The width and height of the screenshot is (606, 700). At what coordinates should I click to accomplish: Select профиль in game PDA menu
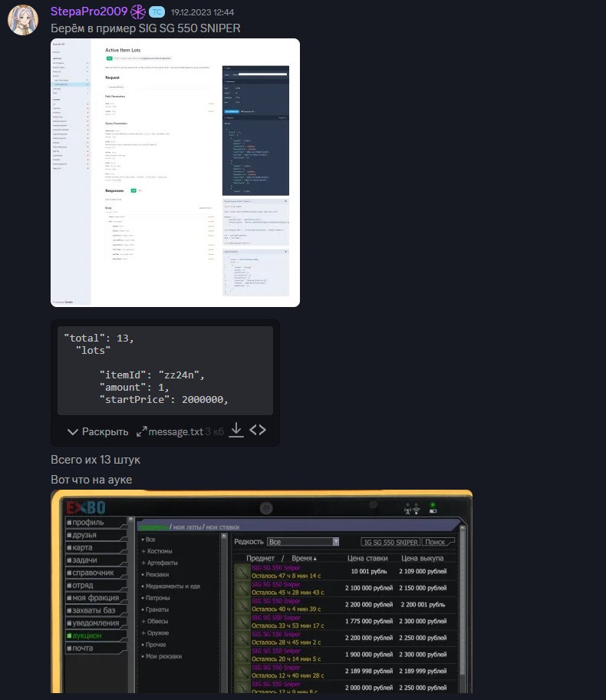pos(96,523)
